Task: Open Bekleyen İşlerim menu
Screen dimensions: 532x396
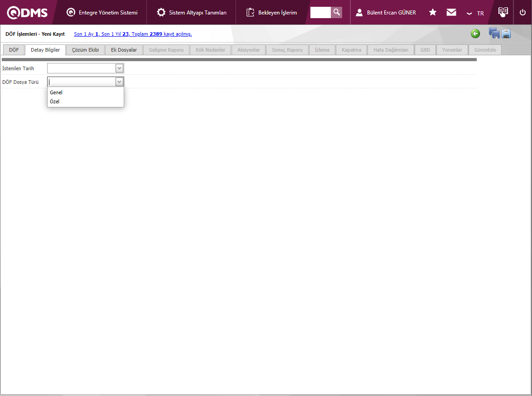Action: 271,13
